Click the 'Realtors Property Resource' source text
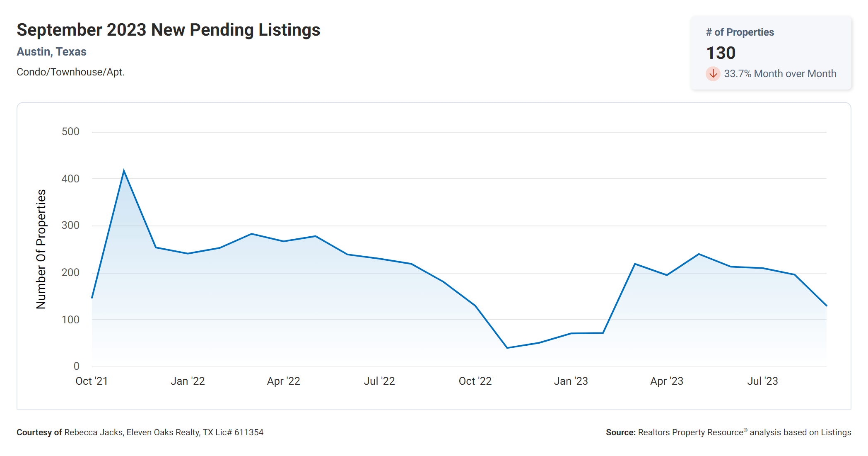 tap(690, 432)
